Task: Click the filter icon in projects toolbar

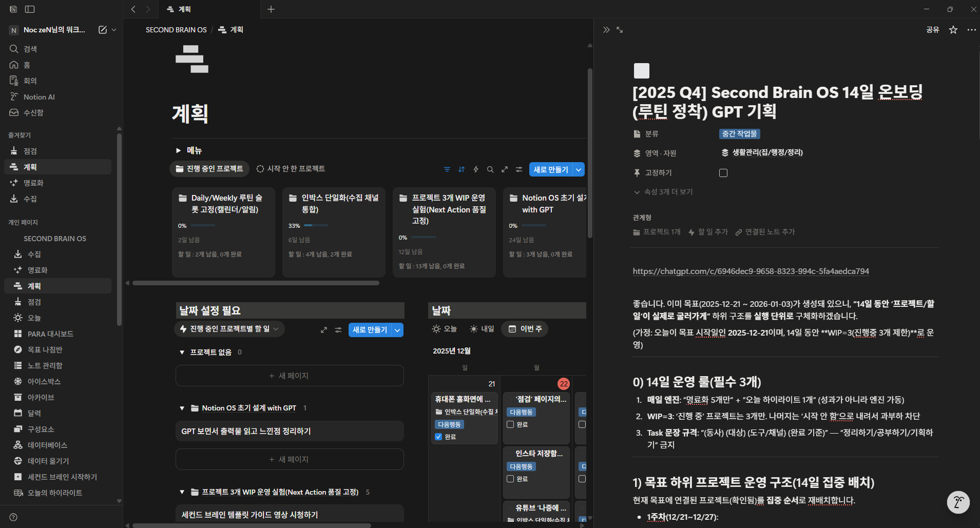Action: click(447, 169)
